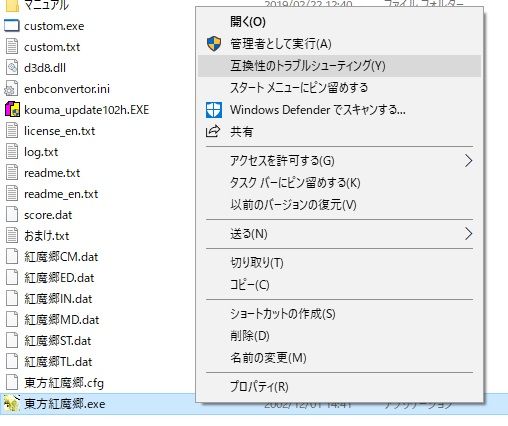The height and width of the screenshot is (426, 508).
Task: Click the 紅魔郷IN.dat file icon
Action: [12, 299]
